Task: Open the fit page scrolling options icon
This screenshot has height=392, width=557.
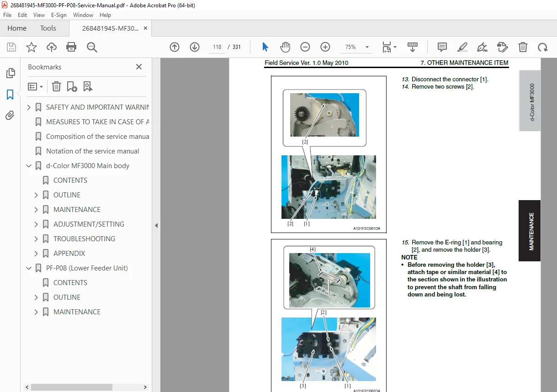Action: [389, 47]
